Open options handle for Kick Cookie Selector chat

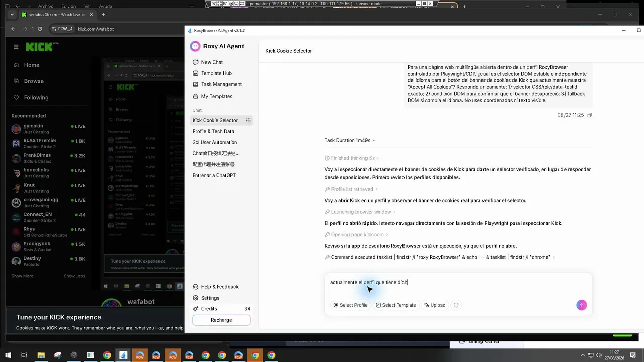tap(248, 120)
